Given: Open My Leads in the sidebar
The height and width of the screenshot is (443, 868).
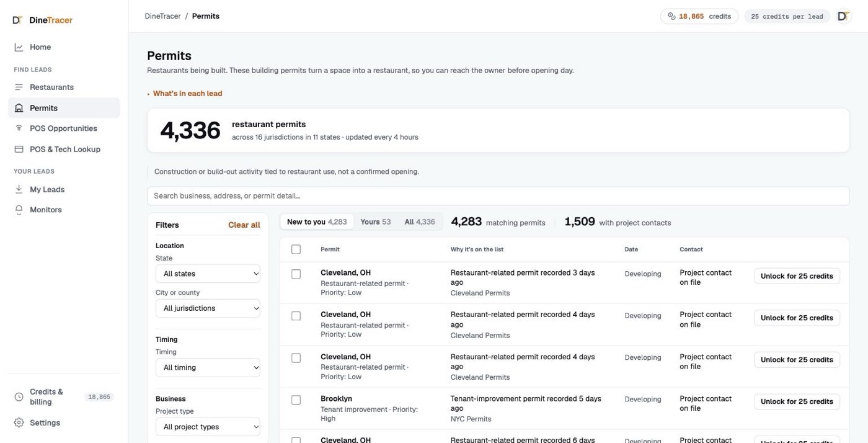Looking at the screenshot, I should click(63, 189).
